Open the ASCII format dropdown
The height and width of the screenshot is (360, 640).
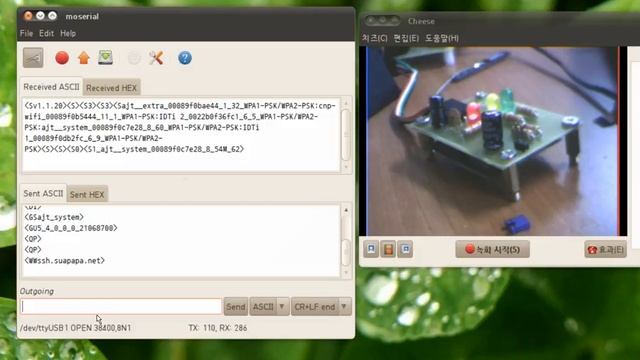pos(269,307)
